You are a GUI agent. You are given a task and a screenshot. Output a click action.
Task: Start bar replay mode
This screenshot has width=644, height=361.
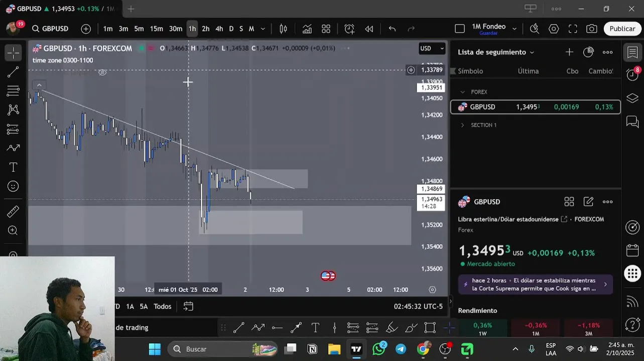click(x=369, y=29)
